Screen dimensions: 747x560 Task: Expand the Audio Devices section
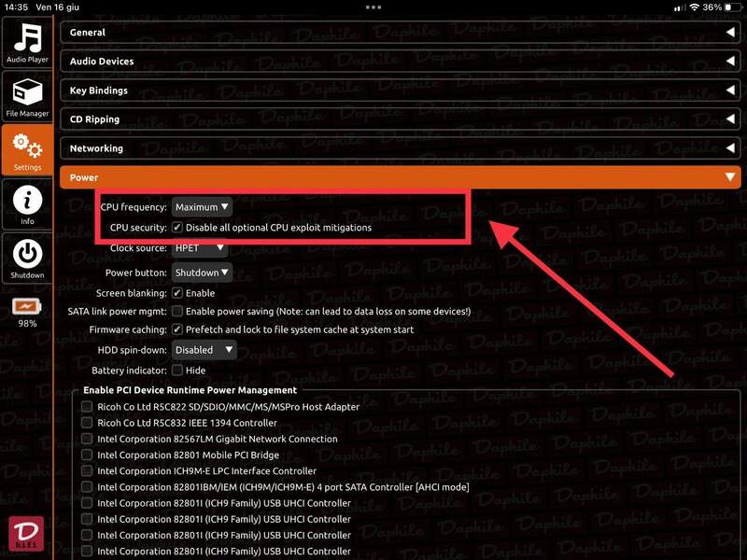pos(400,62)
